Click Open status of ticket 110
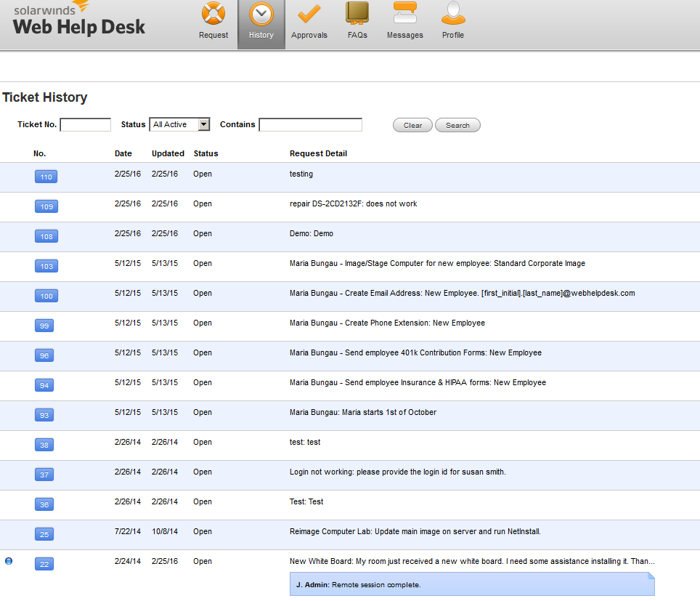The width and height of the screenshot is (700, 601). point(203,174)
